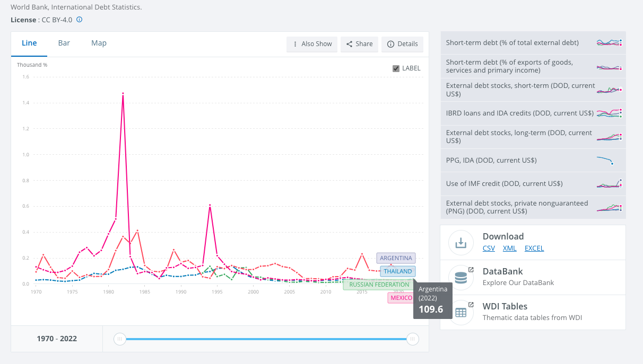The image size is (643, 364).
Task: Download data as CSV
Action: coord(489,248)
